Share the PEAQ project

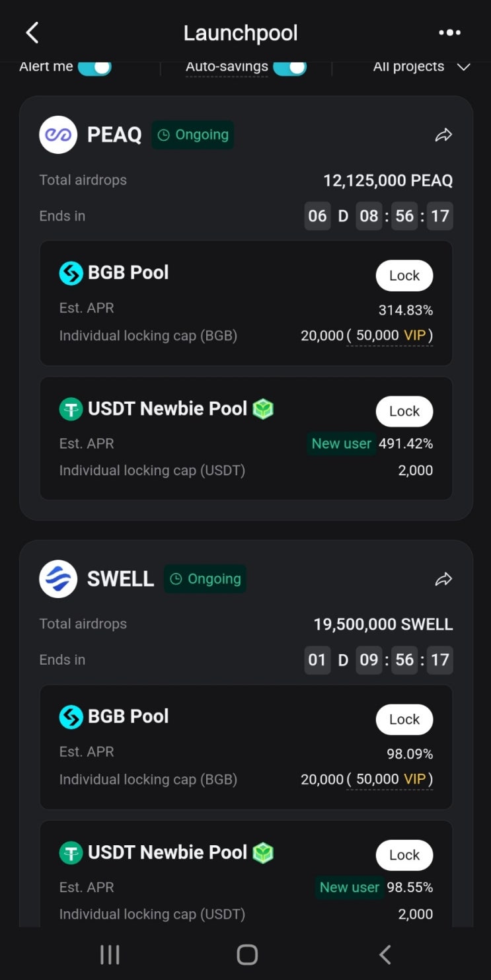443,135
